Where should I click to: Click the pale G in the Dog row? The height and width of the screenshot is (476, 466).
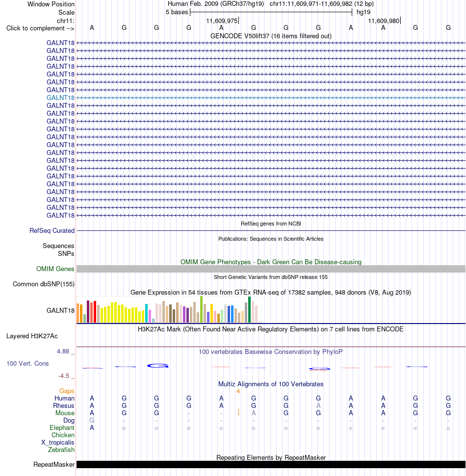92,421
